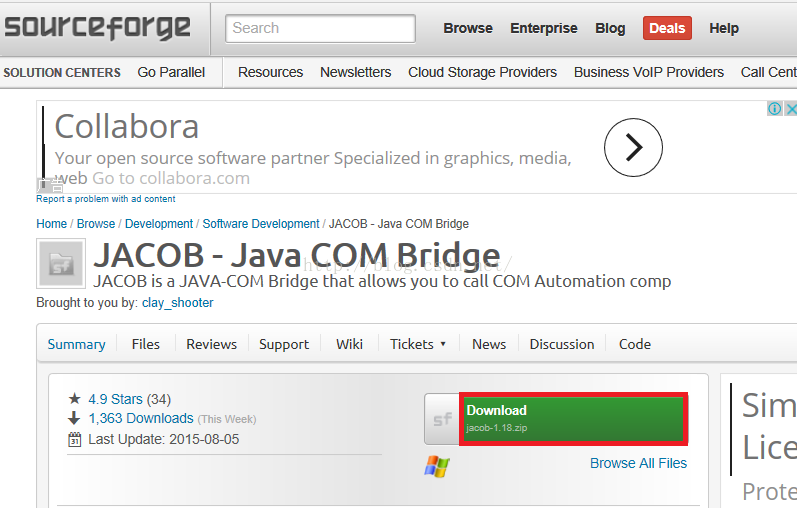This screenshot has height=508, width=797.
Task: Click the Windows platform icon
Action: (437, 466)
